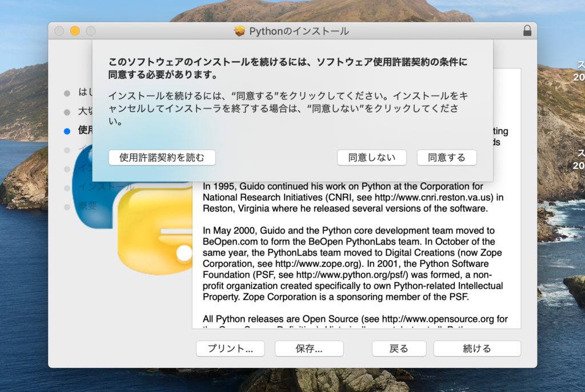Open the license via 使用許諾契約を読む
This screenshot has width=585, height=392.
point(162,158)
